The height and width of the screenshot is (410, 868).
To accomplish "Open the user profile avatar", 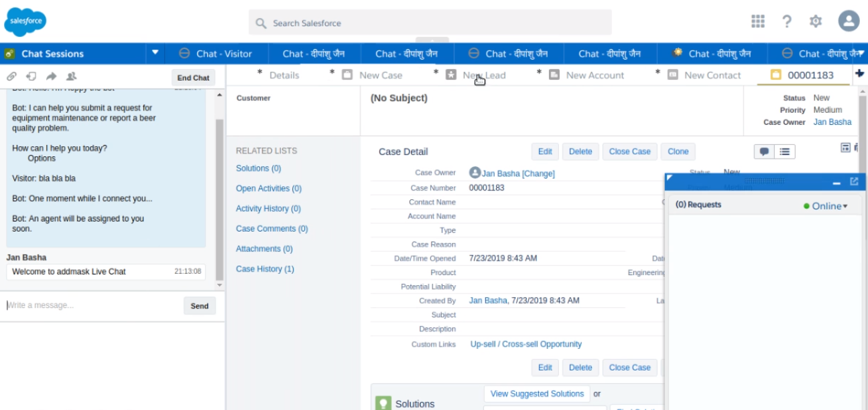I will point(849,21).
